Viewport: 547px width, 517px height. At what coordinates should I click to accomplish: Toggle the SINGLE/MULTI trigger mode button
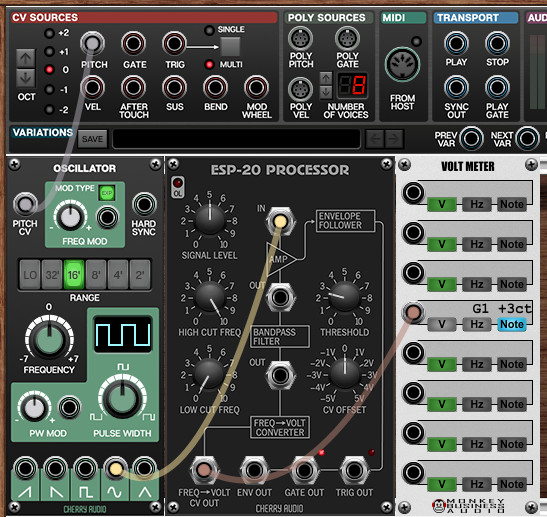pos(230,47)
